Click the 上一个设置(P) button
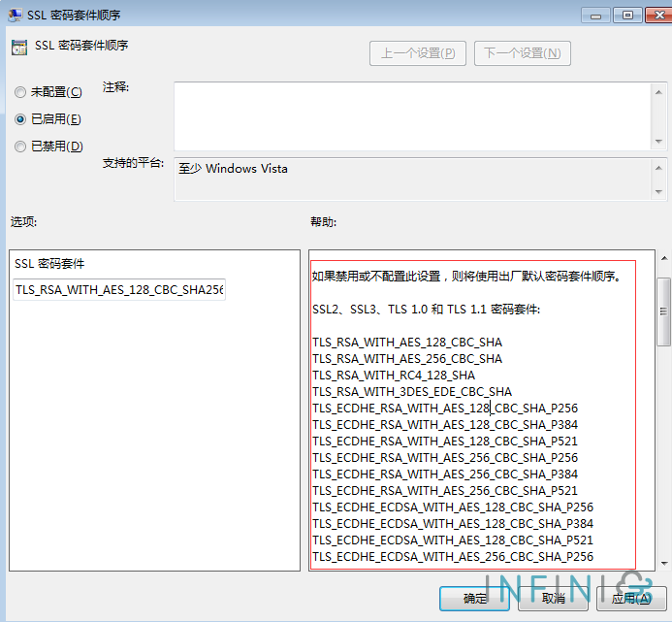This screenshot has height=622, width=672. [x=417, y=53]
